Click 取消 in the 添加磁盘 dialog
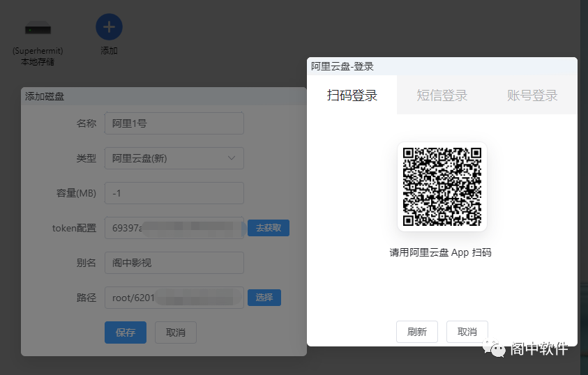Screen dimensions: 588x375 click(x=176, y=332)
